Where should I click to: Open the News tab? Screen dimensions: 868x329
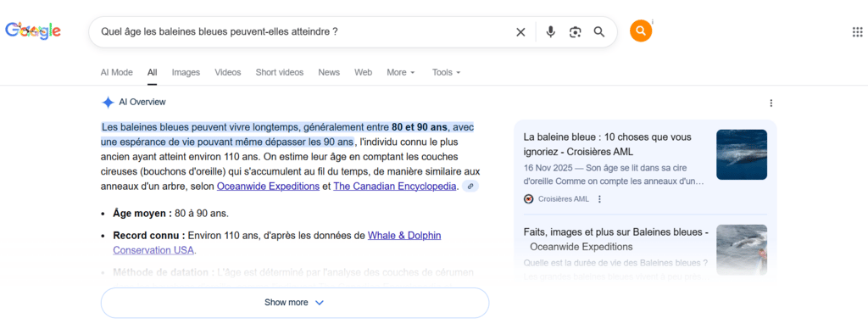click(x=329, y=73)
